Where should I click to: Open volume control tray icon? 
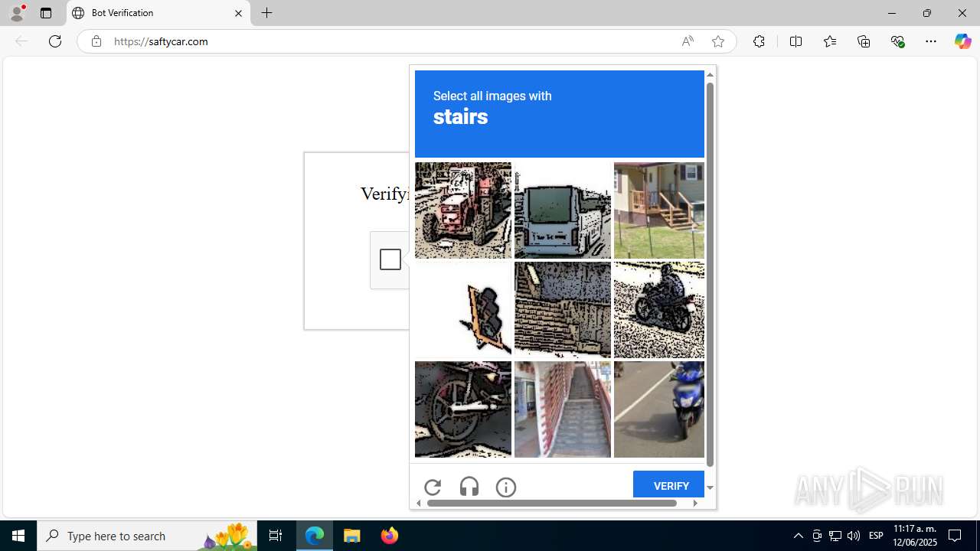coord(854,536)
